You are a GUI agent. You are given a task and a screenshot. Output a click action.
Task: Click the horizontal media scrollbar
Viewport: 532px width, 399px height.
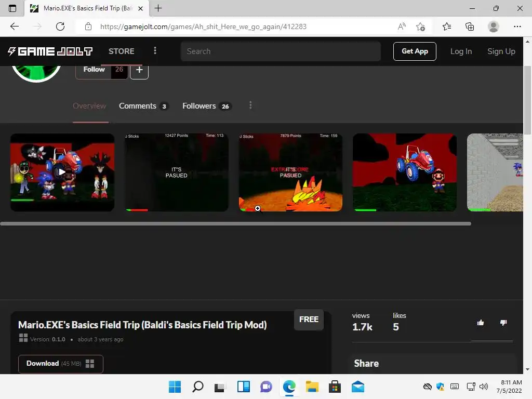tap(235, 223)
